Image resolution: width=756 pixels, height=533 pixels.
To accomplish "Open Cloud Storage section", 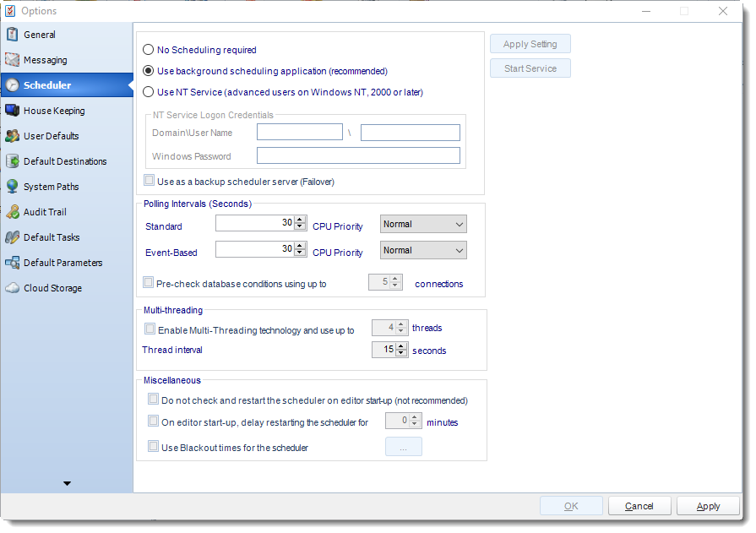I will pyautogui.click(x=67, y=288).
